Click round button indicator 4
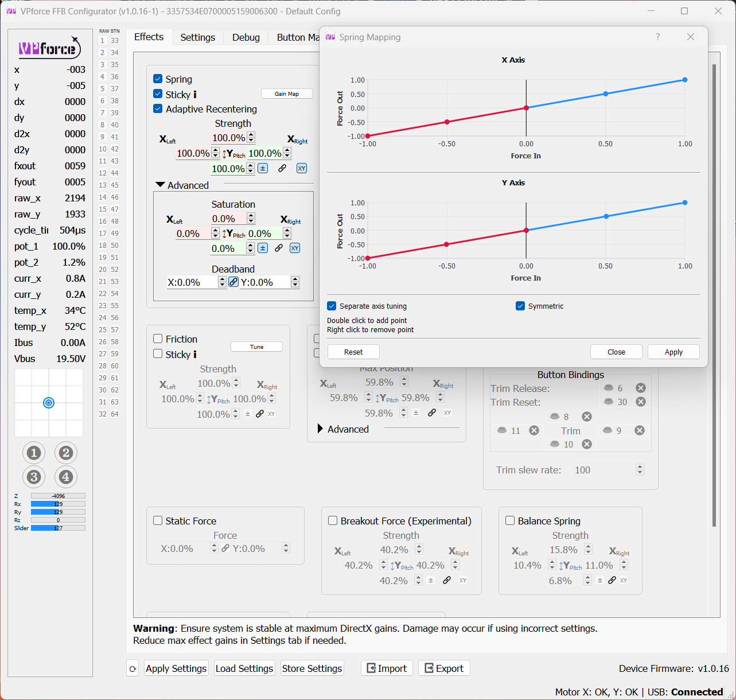Screen dimensions: 736x700 point(66,477)
